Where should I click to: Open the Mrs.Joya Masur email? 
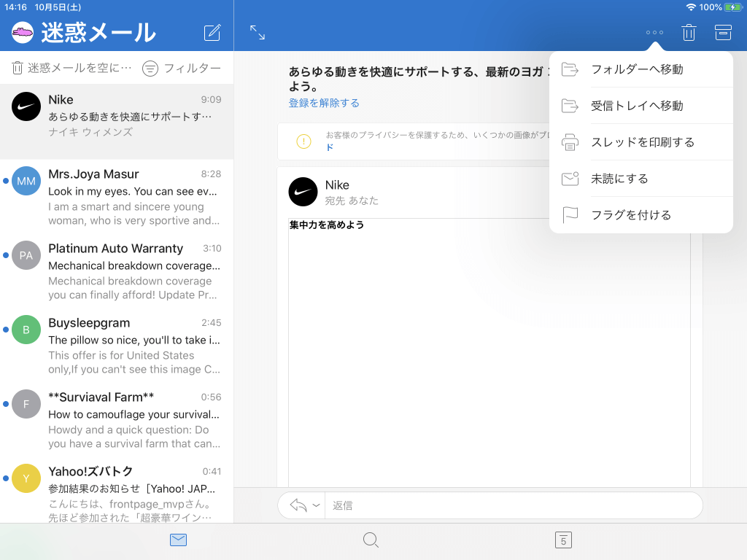tap(117, 197)
